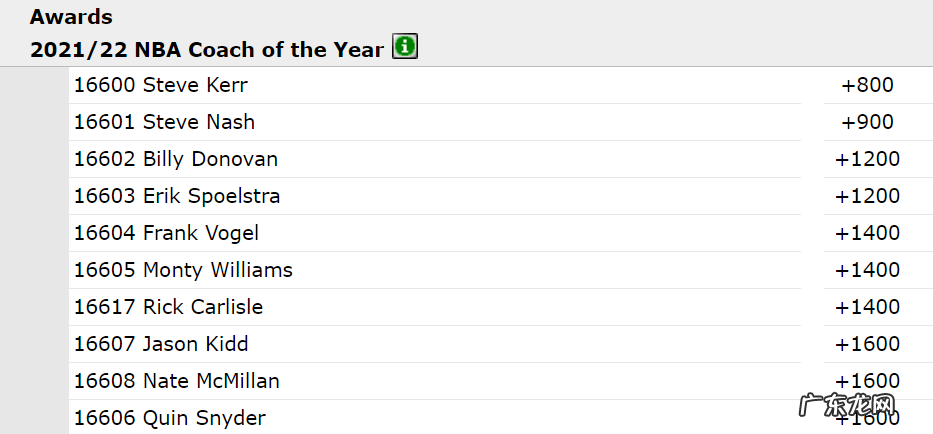Pick Billy Donovan +1200 odds

pyautogui.click(x=867, y=159)
